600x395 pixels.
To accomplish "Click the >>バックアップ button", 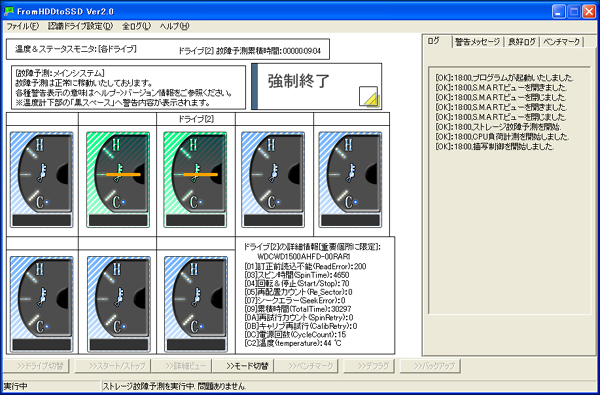I will point(430,366).
